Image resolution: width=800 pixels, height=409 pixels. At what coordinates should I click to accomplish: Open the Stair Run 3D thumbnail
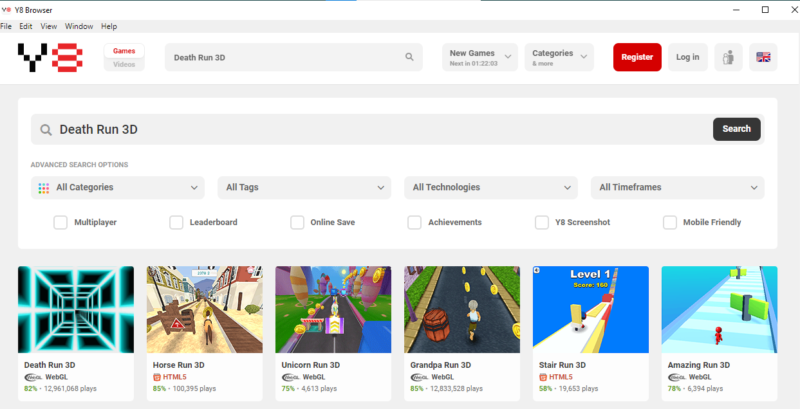click(591, 310)
